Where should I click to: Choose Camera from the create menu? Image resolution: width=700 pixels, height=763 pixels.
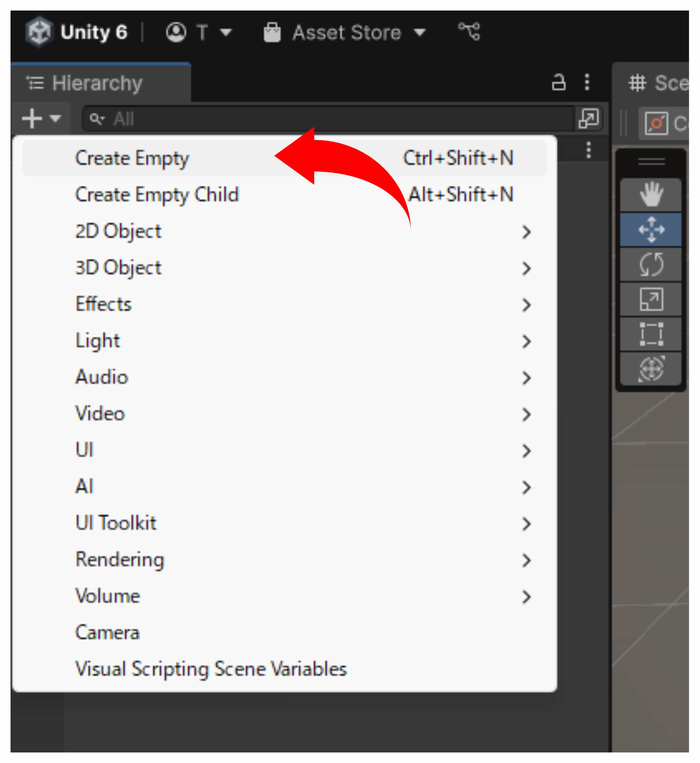108,632
